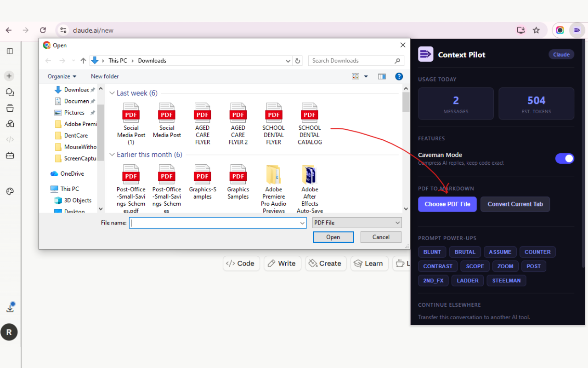Image resolution: width=588 pixels, height=368 pixels.
Task: Select DentCare folder in navigation tree
Action: (x=75, y=136)
